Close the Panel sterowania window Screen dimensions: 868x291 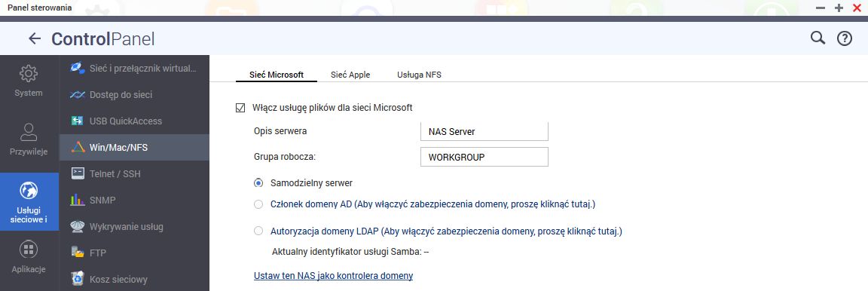pos(857,8)
